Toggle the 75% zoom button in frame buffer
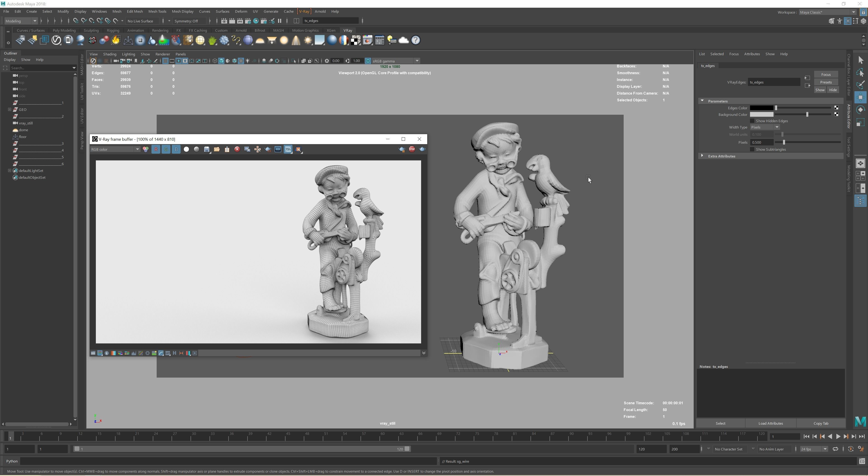Viewport: 868px width, 476px height. (288, 150)
